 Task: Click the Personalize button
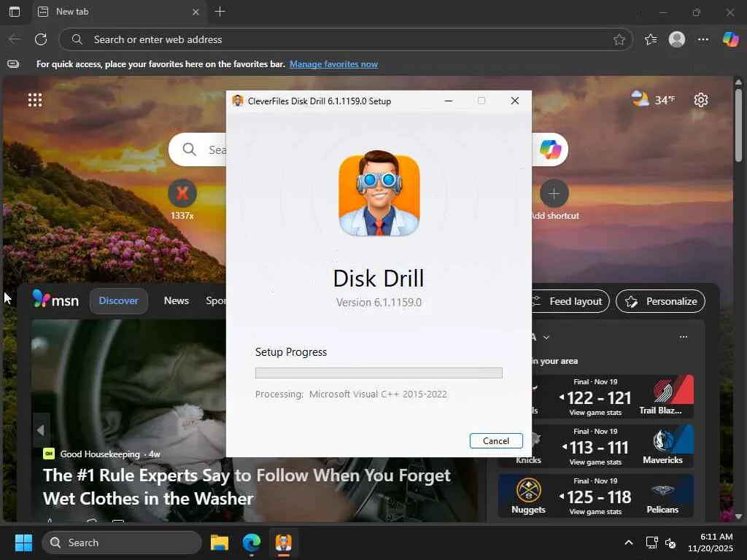[660, 301]
